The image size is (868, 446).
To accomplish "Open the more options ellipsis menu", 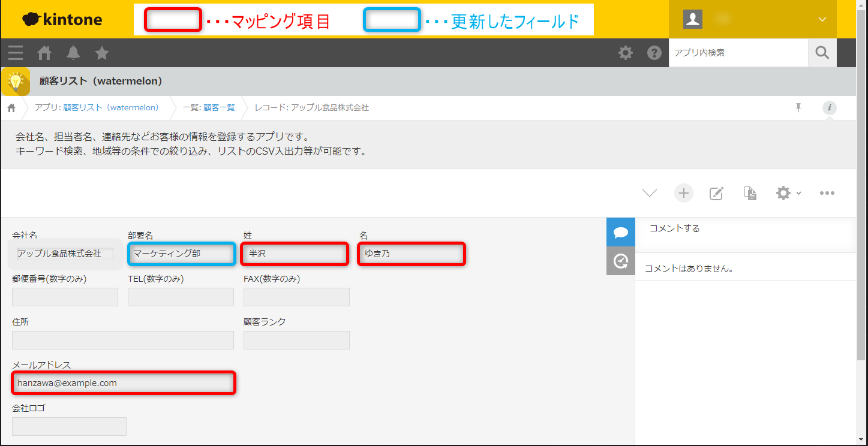I will pos(827,193).
